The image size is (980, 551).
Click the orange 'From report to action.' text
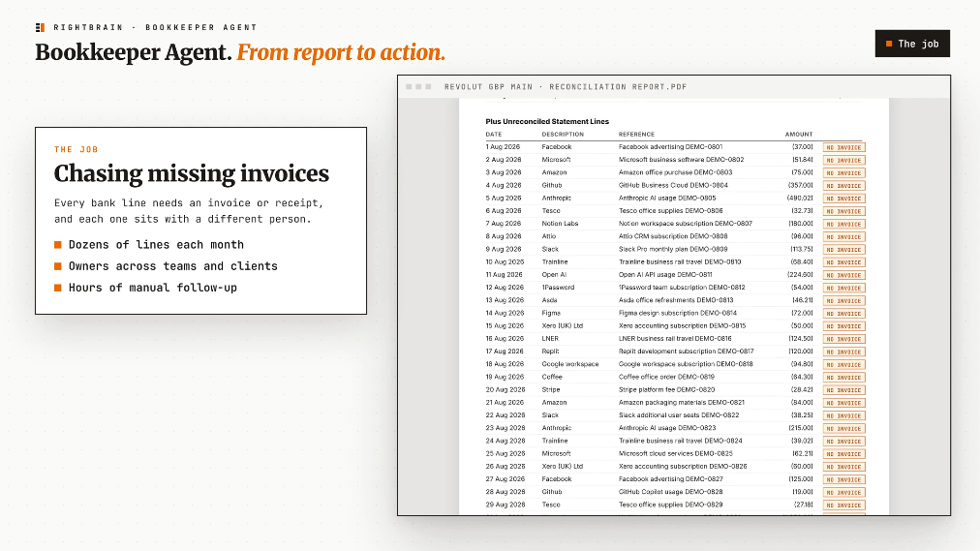pos(341,52)
